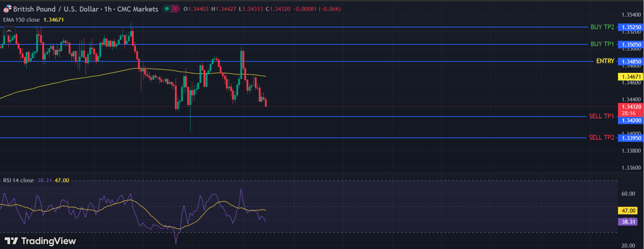Click the BUY TP1 line label
Screen dimensions: 644x249
tap(602, 44)
